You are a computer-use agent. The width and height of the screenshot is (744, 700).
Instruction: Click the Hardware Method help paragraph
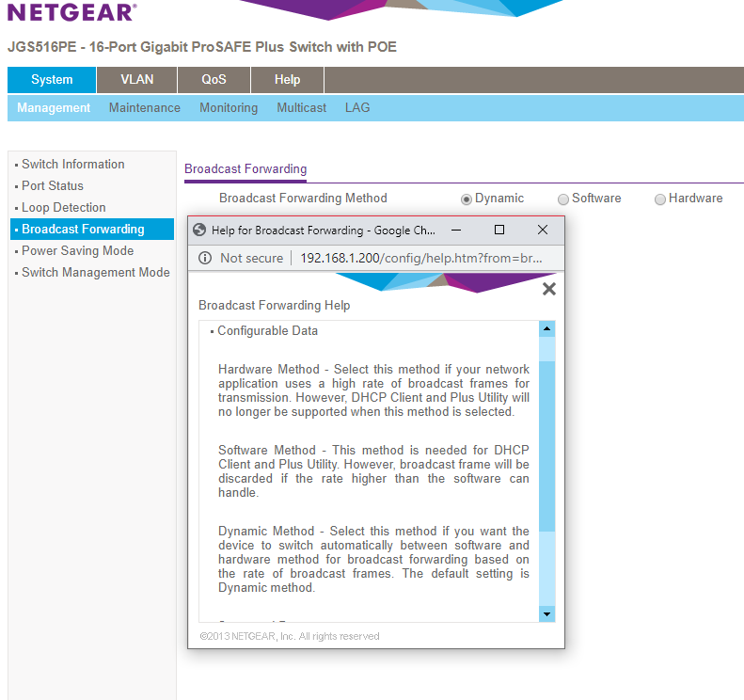pyautogui.click(x=374, y=390)
